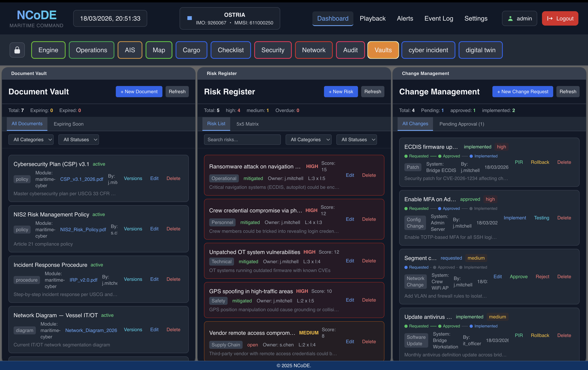Expand All Categories filter in Risk Register
The image size is (588, 370).
pyautogui.click(x=308, y=139)
